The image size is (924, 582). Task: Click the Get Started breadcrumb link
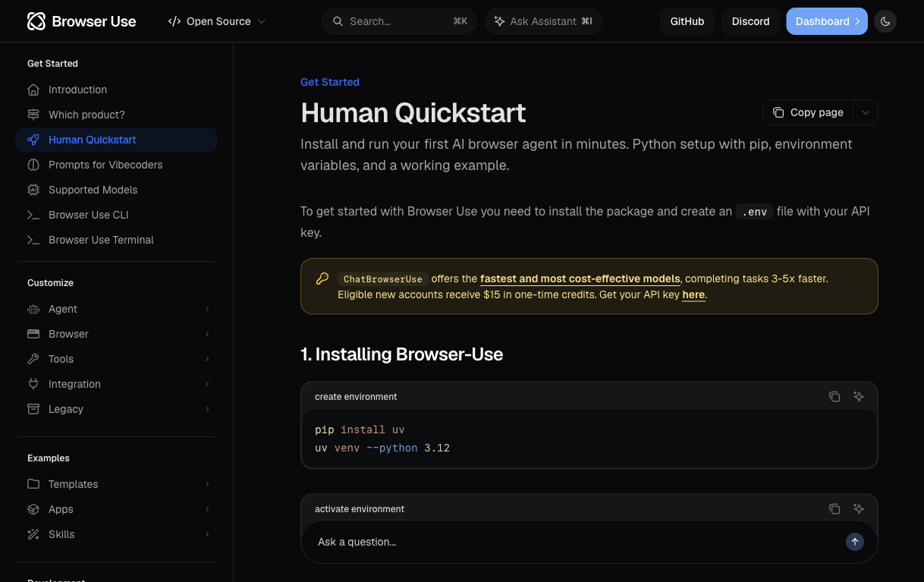tap(330, 82)
